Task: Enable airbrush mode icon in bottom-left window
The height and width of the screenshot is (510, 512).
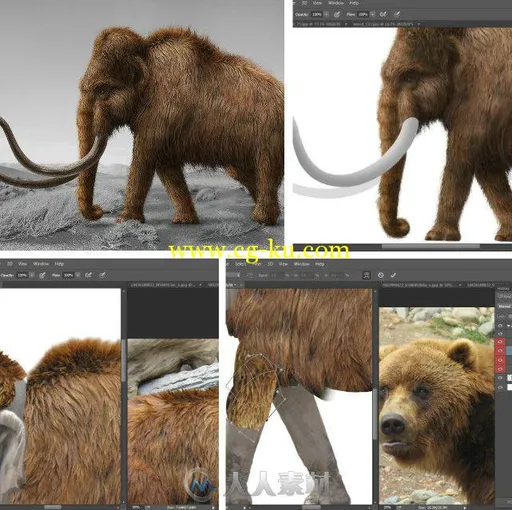Action: click(88, 275)
